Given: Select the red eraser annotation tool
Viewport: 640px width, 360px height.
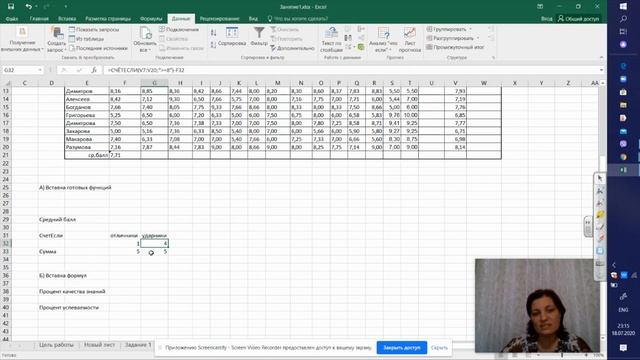Looking at the screenshot, I should [x=600, y=238].
